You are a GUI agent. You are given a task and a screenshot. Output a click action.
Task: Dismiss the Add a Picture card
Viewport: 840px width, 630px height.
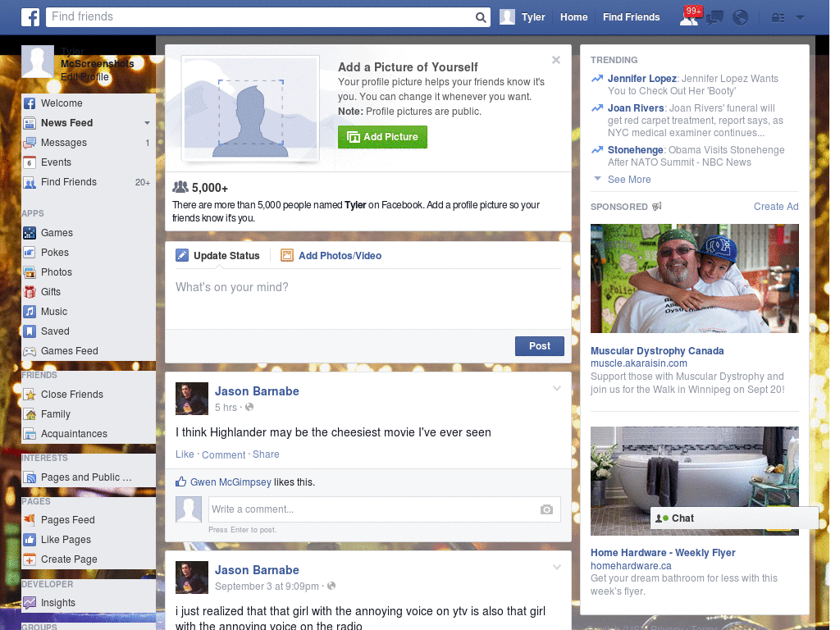[x=556, y=60]
